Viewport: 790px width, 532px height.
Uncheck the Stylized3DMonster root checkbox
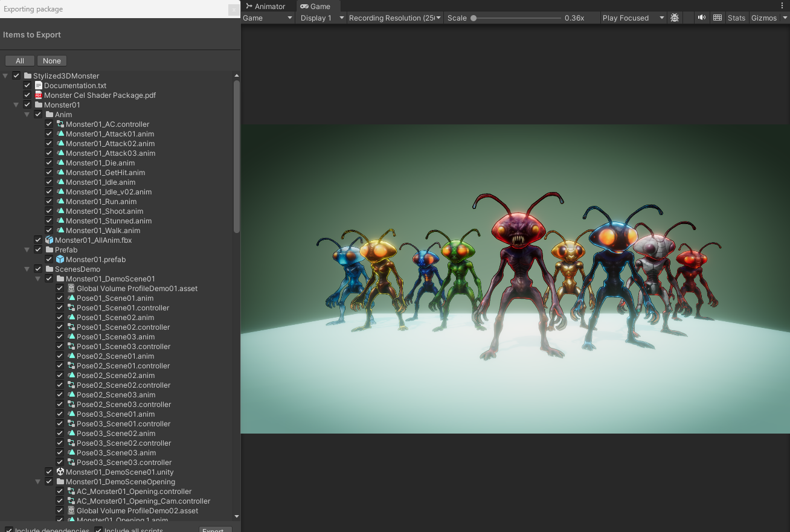coord(16,76)
